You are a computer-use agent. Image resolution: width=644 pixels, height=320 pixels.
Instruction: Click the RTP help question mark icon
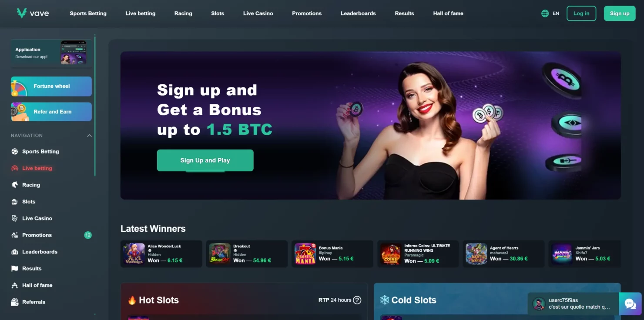pyautogui.click(x=357, y=300)
